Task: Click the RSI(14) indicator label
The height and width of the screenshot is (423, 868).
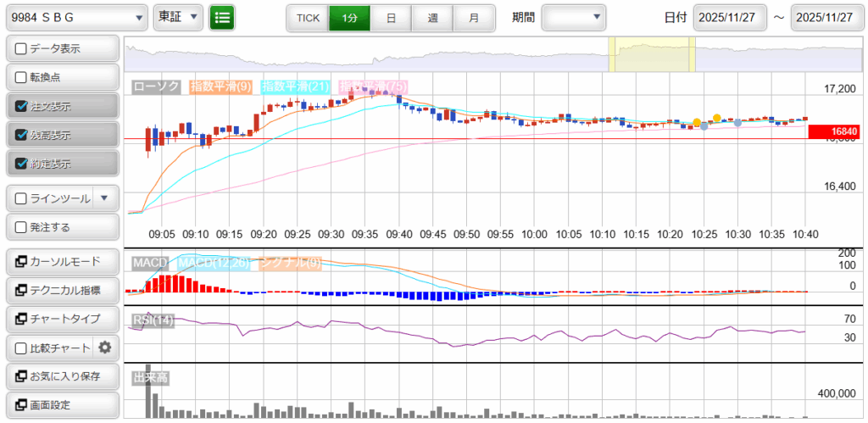Action: (x=153, y=320)
